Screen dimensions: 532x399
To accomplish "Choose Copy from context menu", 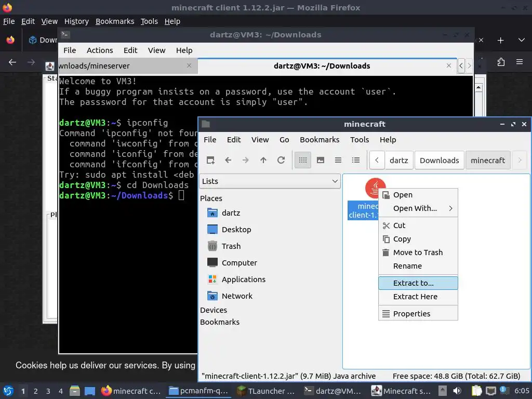I will 418,239.
